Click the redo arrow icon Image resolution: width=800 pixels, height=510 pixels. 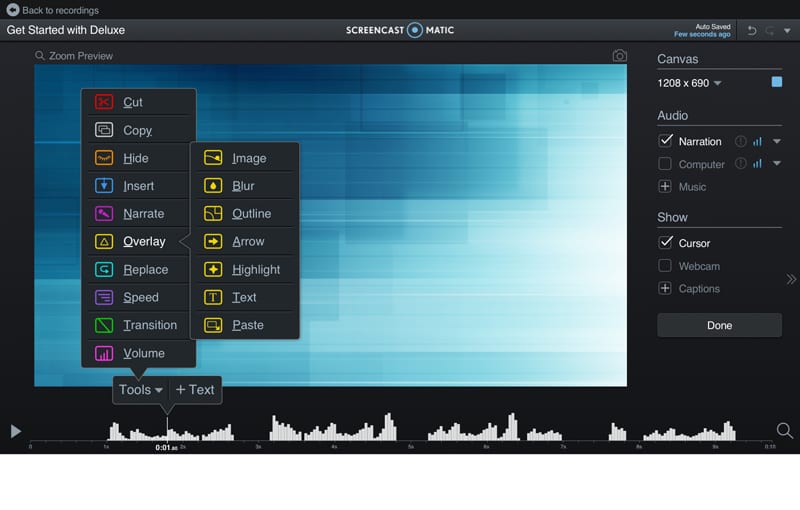coord(769,31)
